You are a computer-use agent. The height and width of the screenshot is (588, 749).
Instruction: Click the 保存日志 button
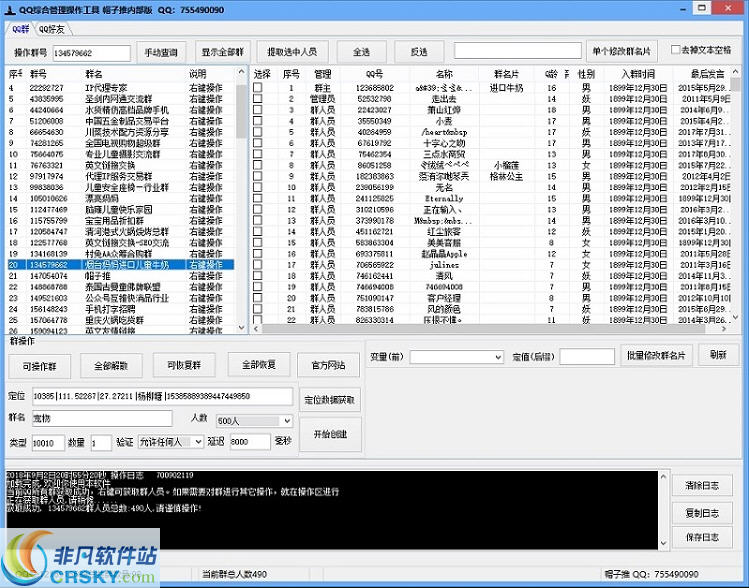pos(702,537)
